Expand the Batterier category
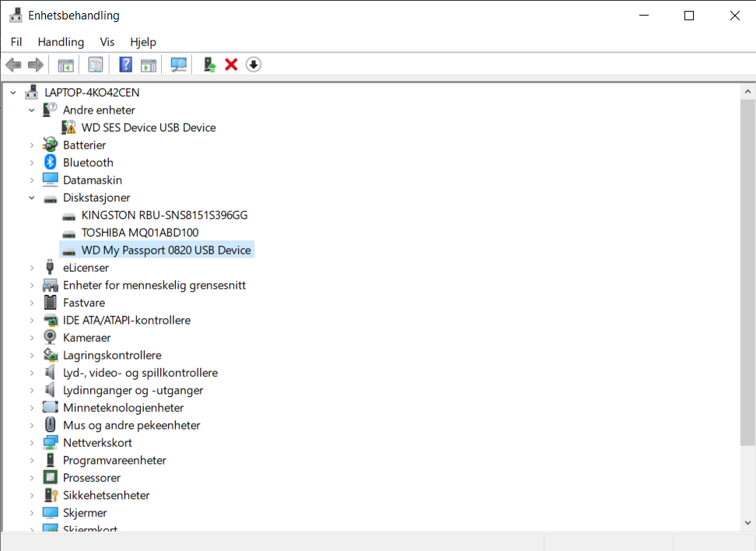The width and height of the screenshot is (756, 551). tap(32, 146)
